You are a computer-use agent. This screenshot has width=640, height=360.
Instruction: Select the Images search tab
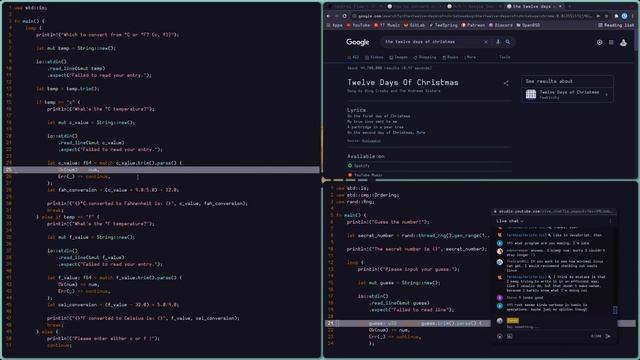click(398, 57)
